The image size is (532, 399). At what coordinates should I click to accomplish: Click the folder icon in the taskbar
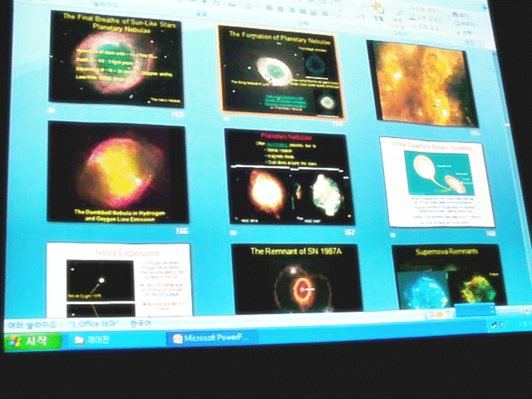(79, 339)
